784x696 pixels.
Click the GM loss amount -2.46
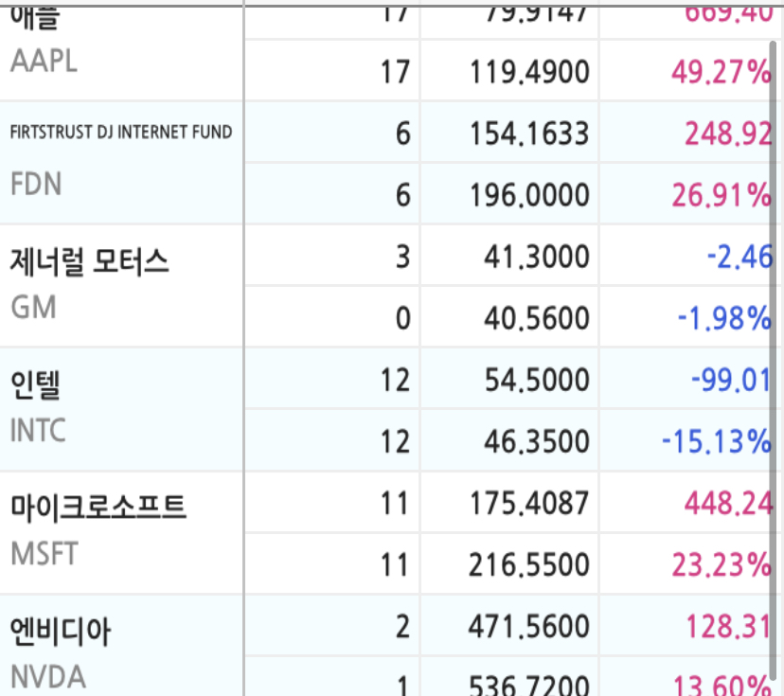click(x=739, y=257)
